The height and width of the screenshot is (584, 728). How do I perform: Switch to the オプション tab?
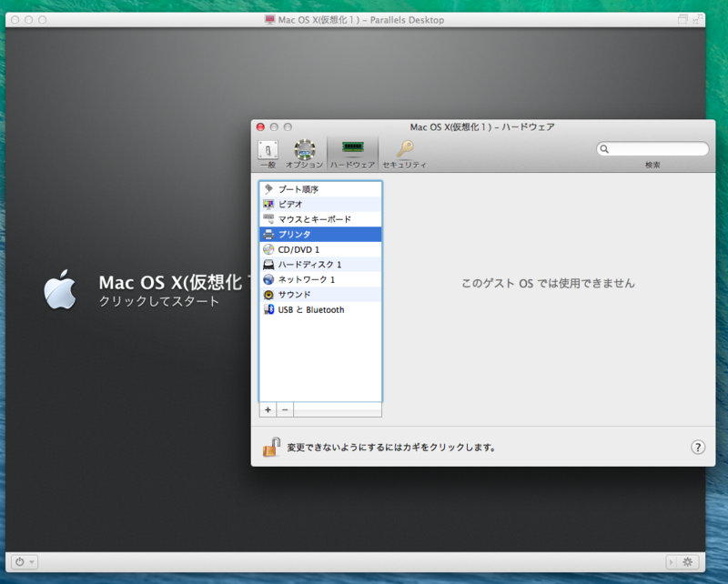pos(304,154)
